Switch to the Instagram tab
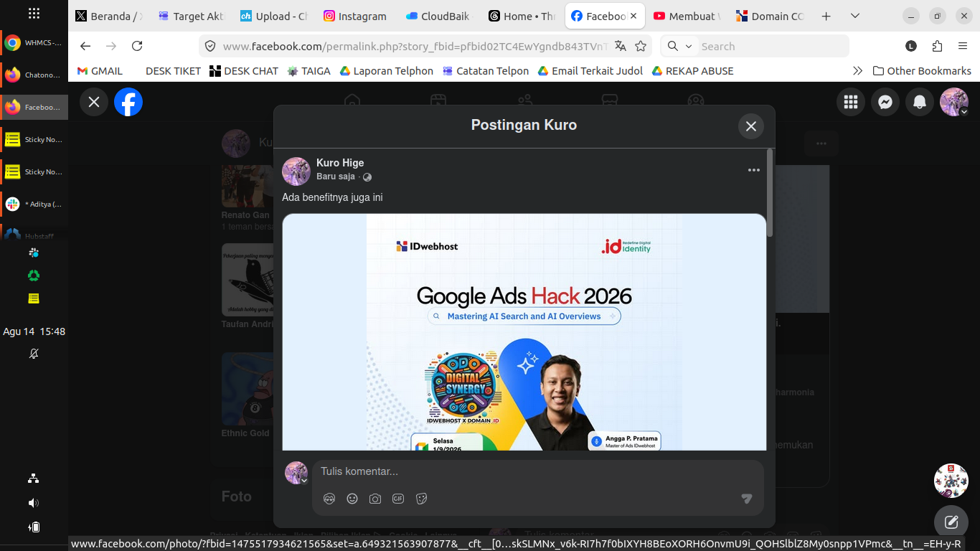 (x=357, y=16)
